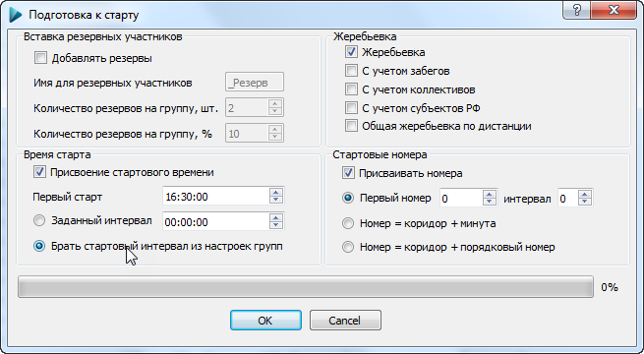Click the Количество резервов на группу, % label
Viewport: 644px width, 354px height.
pos(123,134)
